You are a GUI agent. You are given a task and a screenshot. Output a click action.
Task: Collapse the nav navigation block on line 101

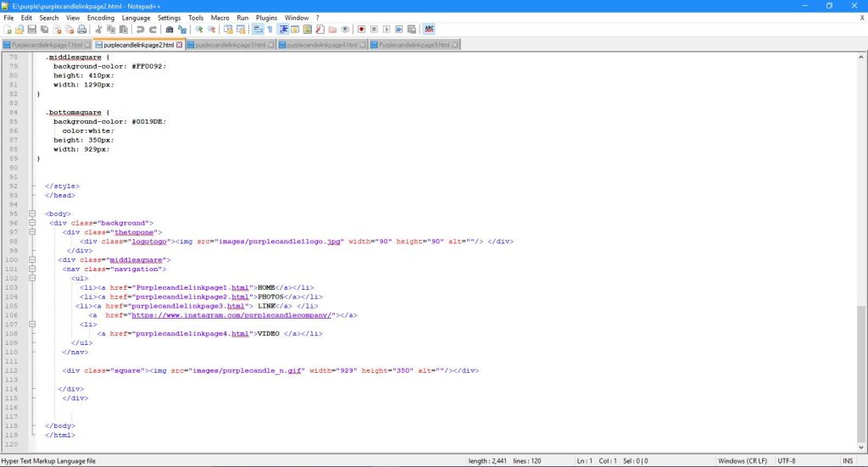click(32, 269)
